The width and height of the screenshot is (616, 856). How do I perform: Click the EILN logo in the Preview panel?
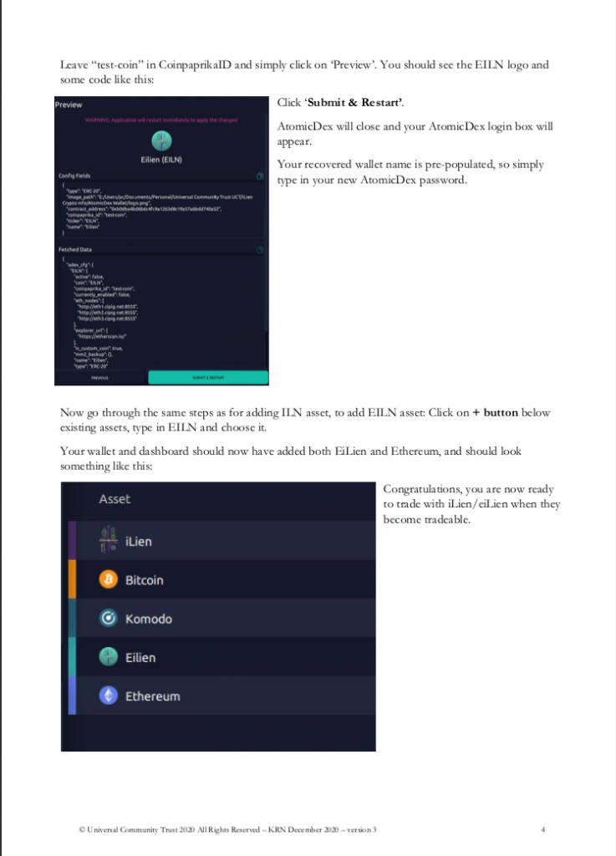[161, 140]
